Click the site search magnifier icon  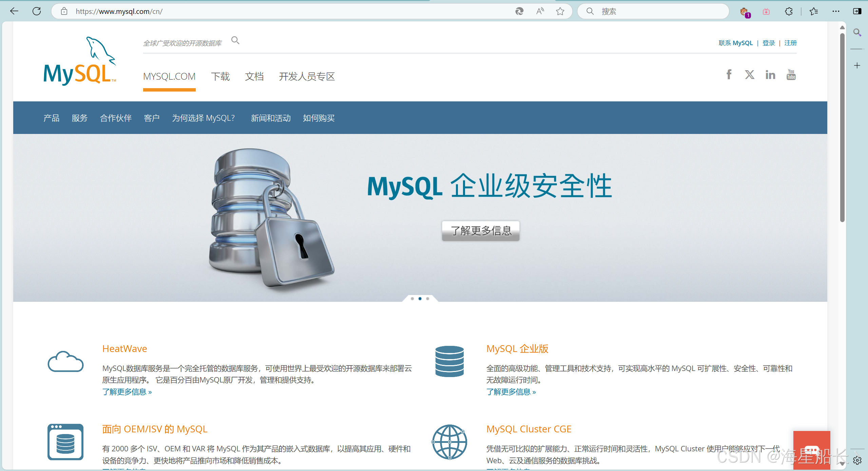235,41
